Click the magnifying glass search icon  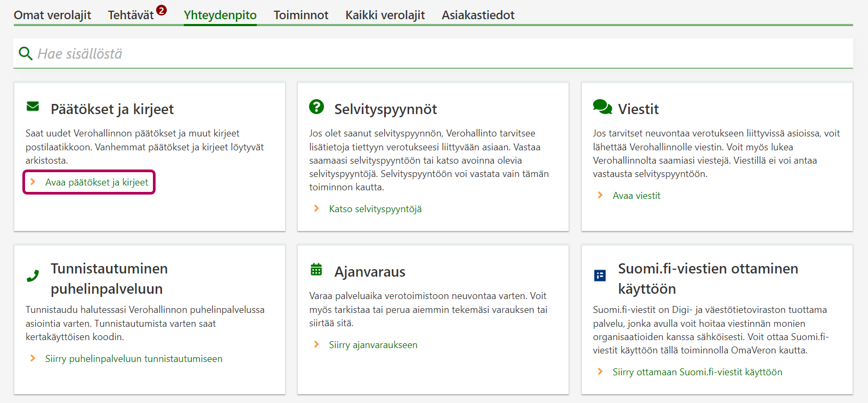click(25, 53)
